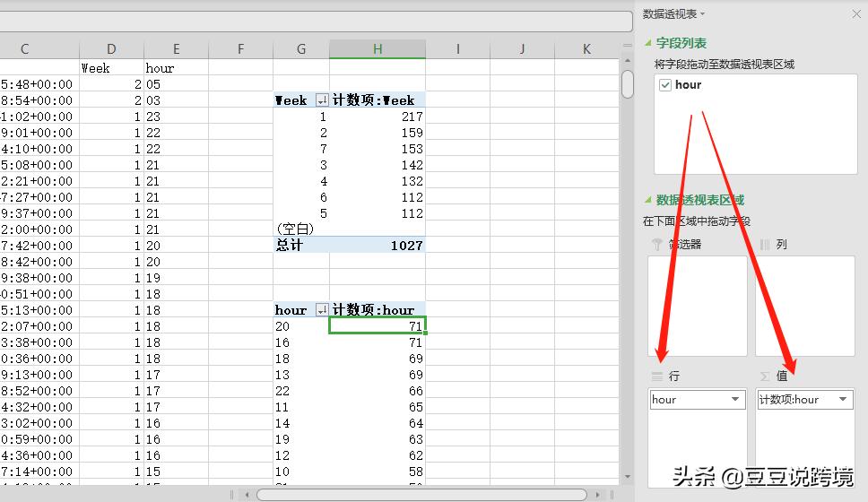Select column K header

[x=586, y=49]
